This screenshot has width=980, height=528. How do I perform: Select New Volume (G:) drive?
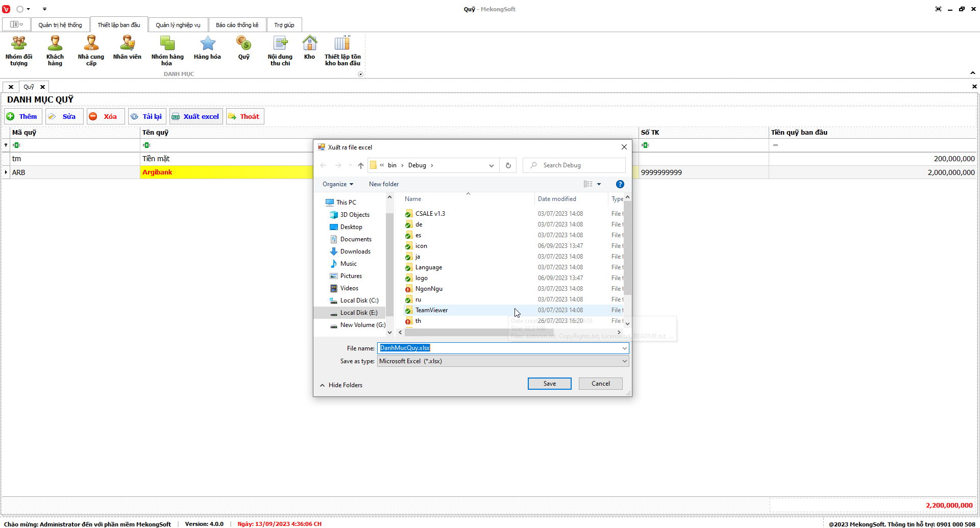(x=362, y=325)
